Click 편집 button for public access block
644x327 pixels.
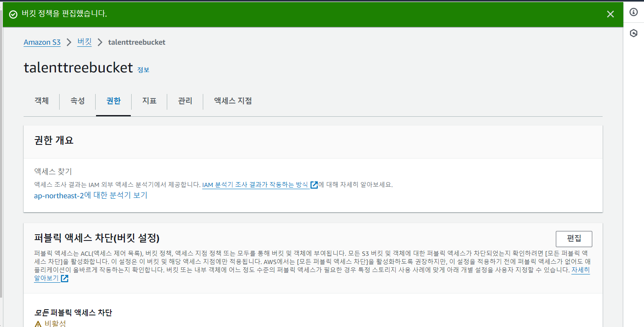(x=574, y=239)
